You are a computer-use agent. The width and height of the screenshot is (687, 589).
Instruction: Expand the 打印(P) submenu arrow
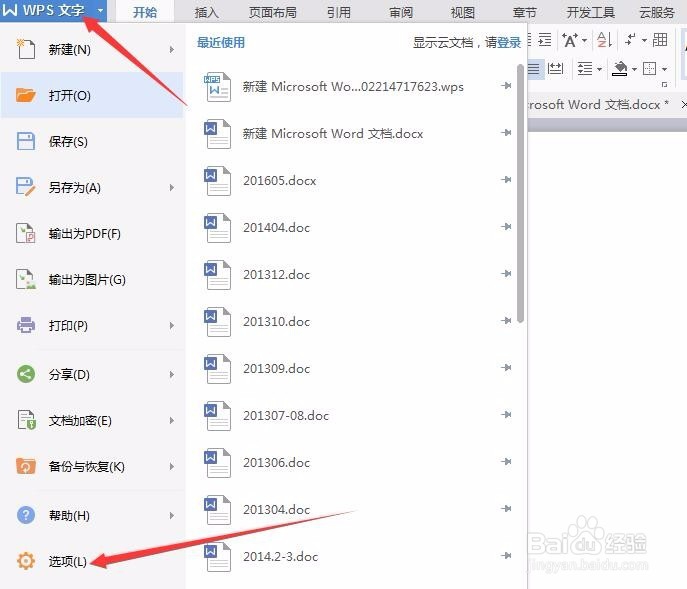[172, 326]
